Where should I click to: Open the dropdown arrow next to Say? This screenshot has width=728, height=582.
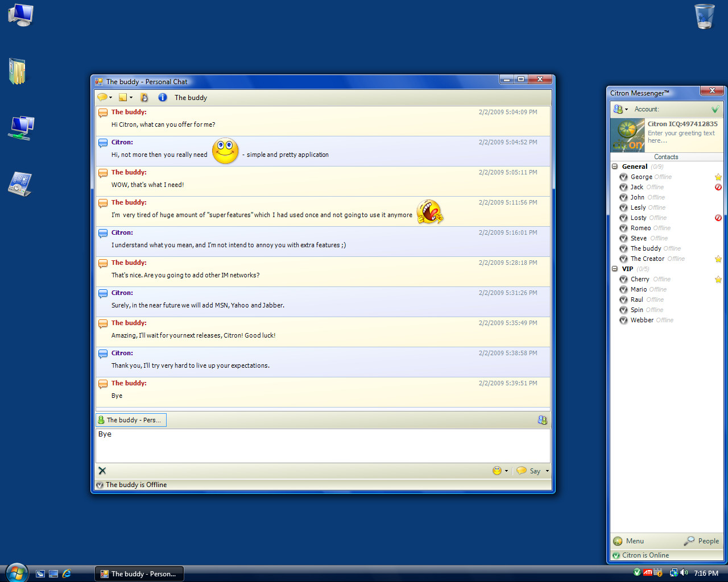(x=548, y=471)
